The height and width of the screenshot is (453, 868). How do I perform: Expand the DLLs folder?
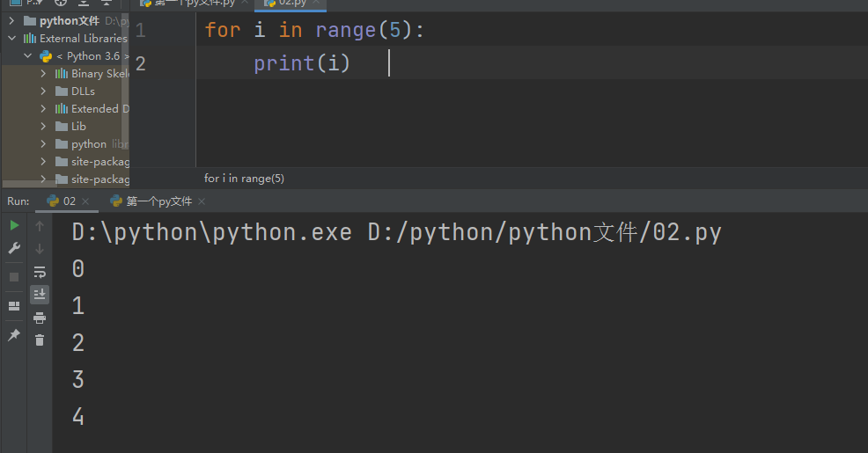pyautogui.click(x=43, y=91)
